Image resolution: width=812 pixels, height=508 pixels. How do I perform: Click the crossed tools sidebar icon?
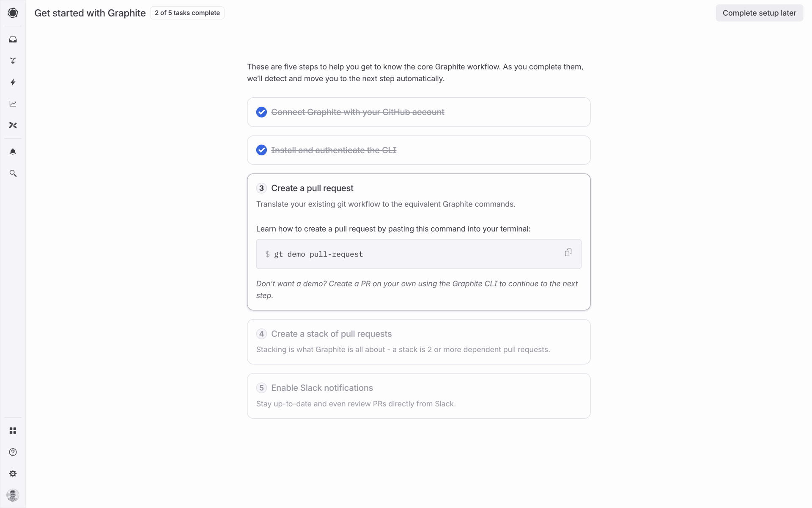click(x=13, y=125)
